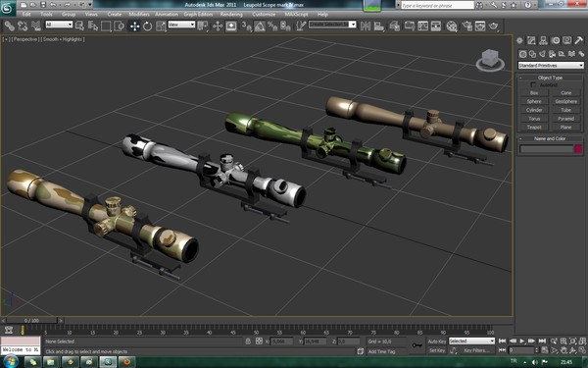Toggle Window/Crossing selection mode
Image resolution: width=588 pixels, height=368 pixels.
(120, 26)
